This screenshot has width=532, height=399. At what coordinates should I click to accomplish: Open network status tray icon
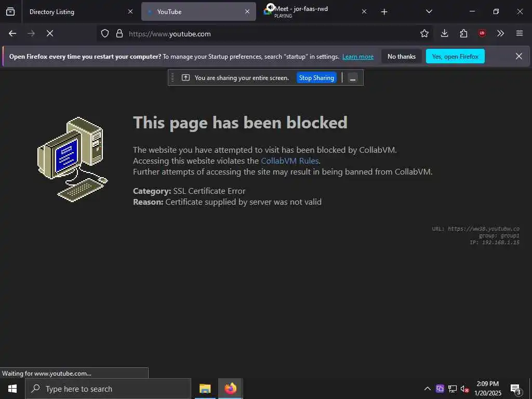[453, 389]
